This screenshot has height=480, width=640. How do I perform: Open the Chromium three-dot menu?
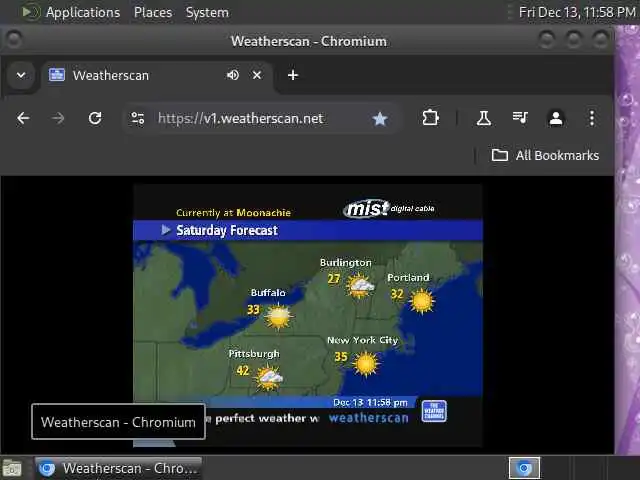tap(591, 118)
